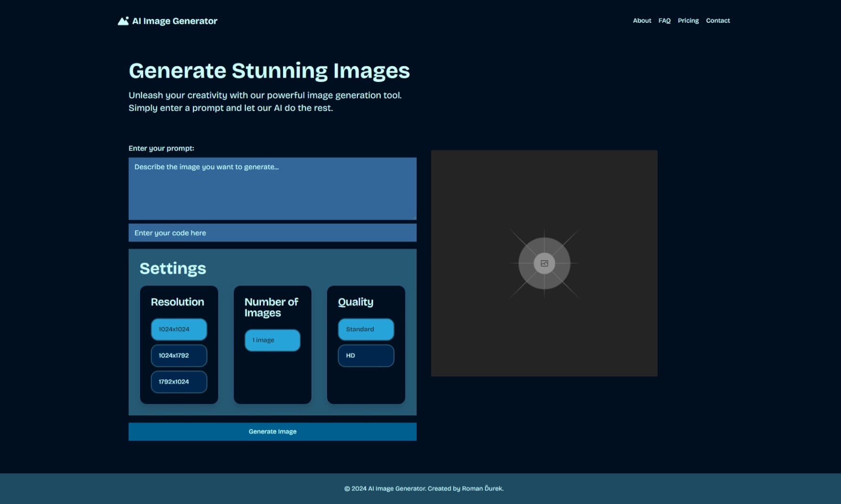Click the footer copyright text

pyautogui.click(x=424, y=489)
